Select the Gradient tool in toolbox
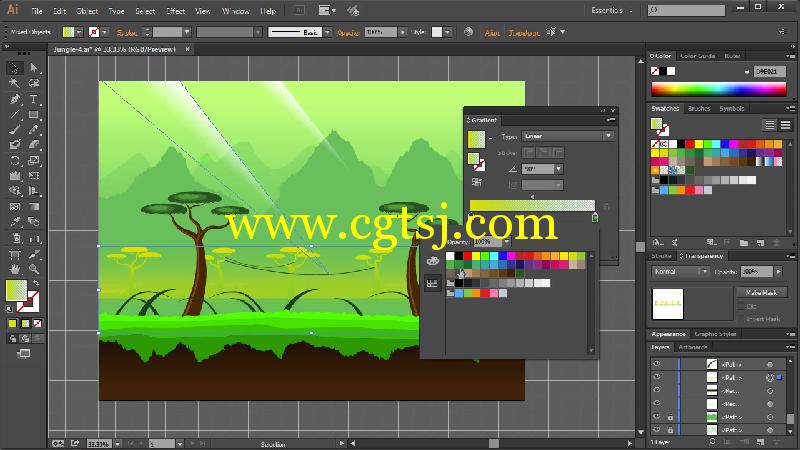 coord(34,207)
